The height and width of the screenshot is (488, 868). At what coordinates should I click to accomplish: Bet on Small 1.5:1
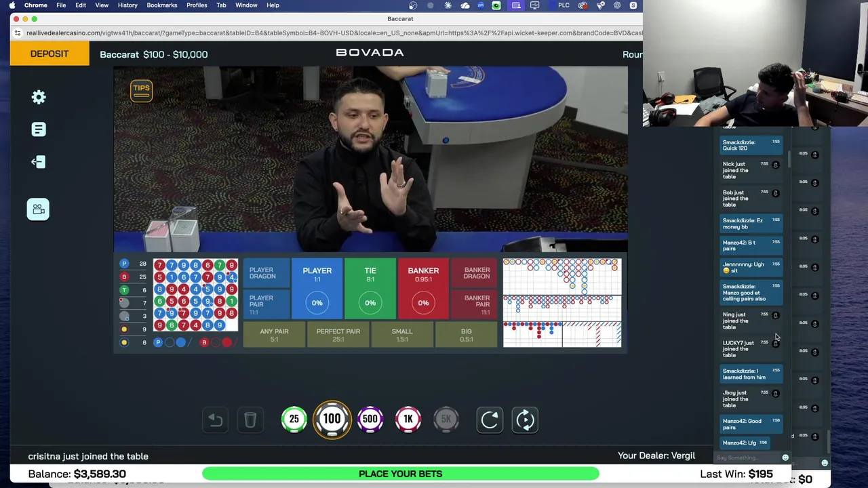(402, 335)
